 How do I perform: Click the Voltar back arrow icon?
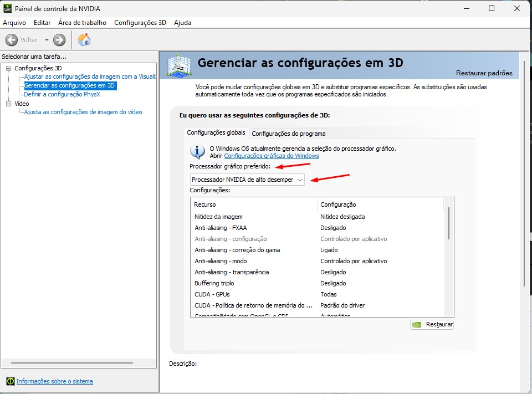click(x=12, y=39)
